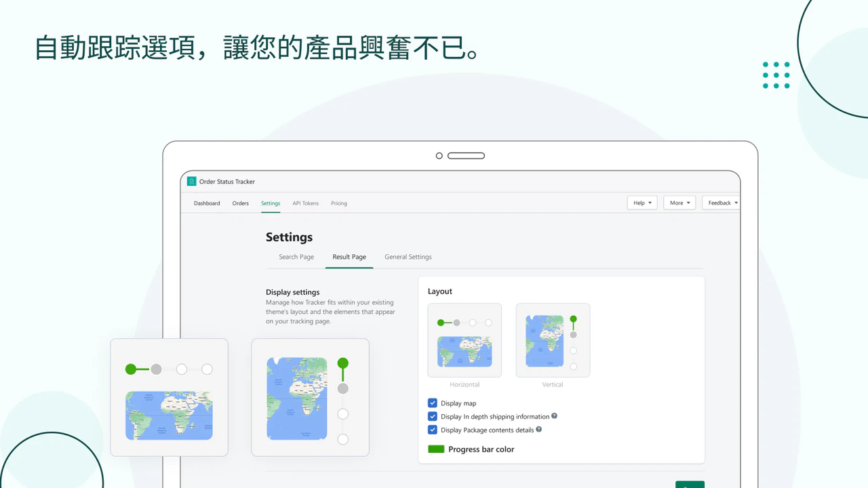Select the Settings navigation tab
The image size is (868, 488).
[x=271, y=203]
